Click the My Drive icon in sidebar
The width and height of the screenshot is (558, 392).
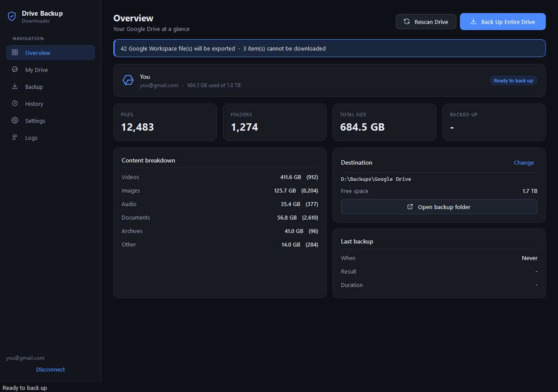pyautogui.click(x=15, y=69)
